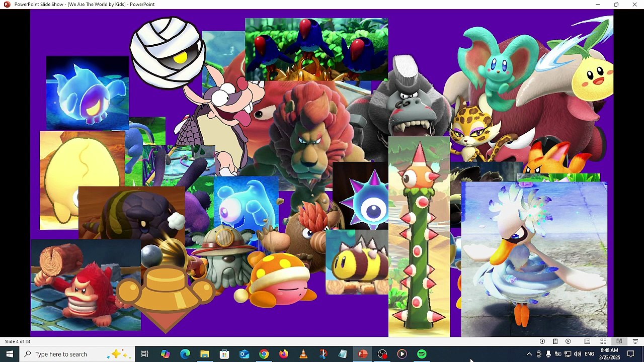Open network settings tray icon
Image resolution: width=644 pixels, height=362 pixels.
click(568, 354)
